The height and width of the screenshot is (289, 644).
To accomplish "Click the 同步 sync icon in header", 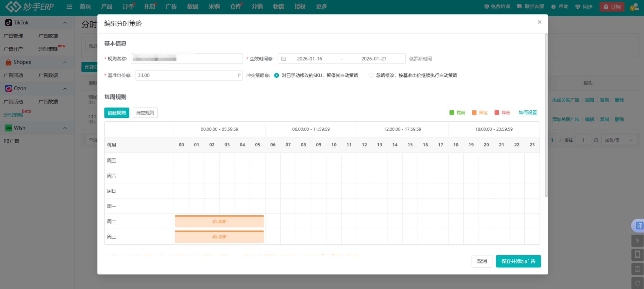I will click(578, 7).
